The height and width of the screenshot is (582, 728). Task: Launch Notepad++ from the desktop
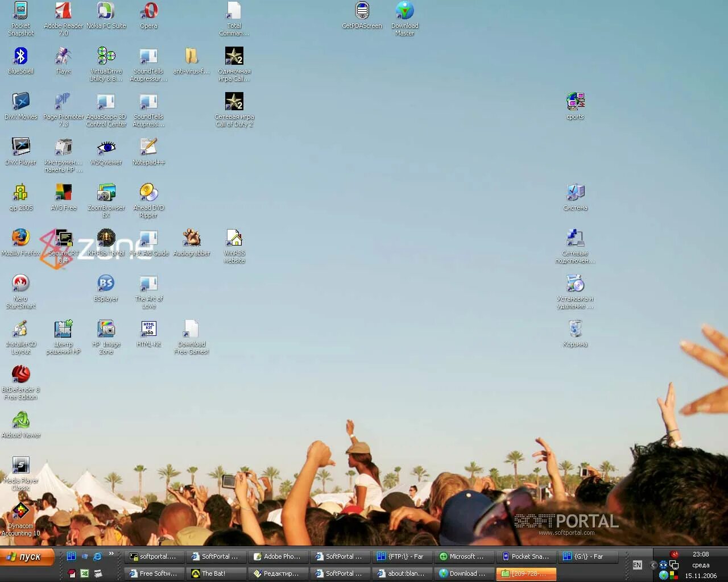[148, 152]
